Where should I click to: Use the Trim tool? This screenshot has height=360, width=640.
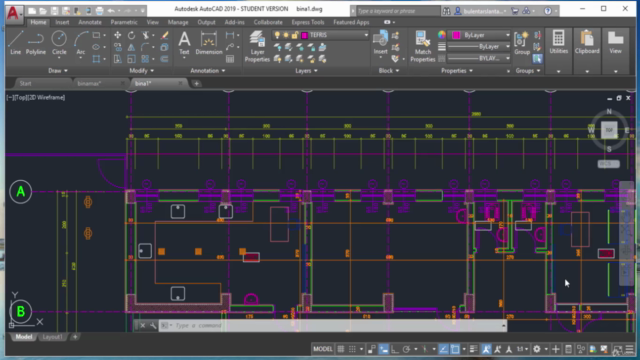pyautogui.click(x=146, y=36)
